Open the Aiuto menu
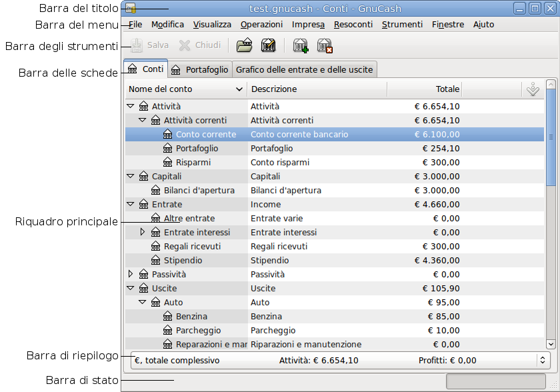Image resolution: width=560 pixels, height=392 pixels. (x=483, y=25)
